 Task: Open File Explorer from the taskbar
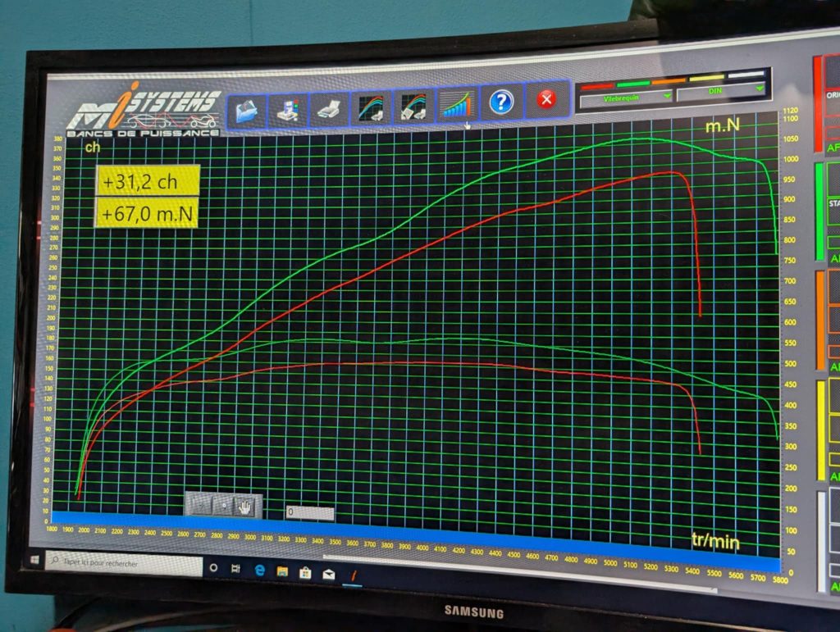tap(282, 571)
